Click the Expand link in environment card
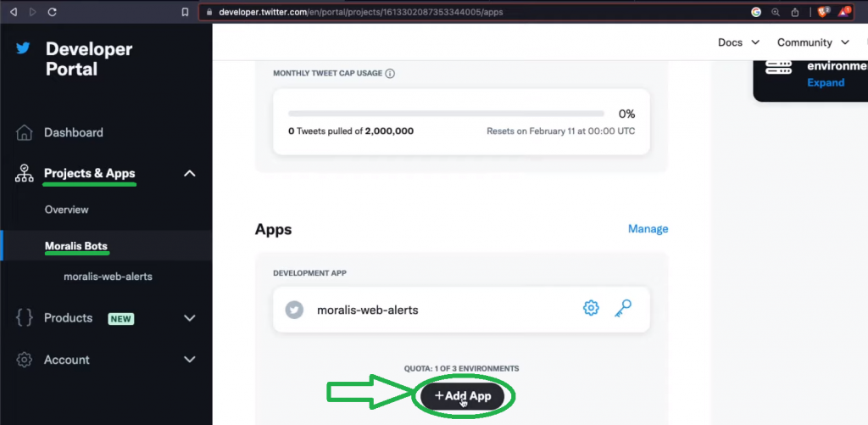Image resolution: width=868 pixels, height=425 pixels. tap(826, 82)
